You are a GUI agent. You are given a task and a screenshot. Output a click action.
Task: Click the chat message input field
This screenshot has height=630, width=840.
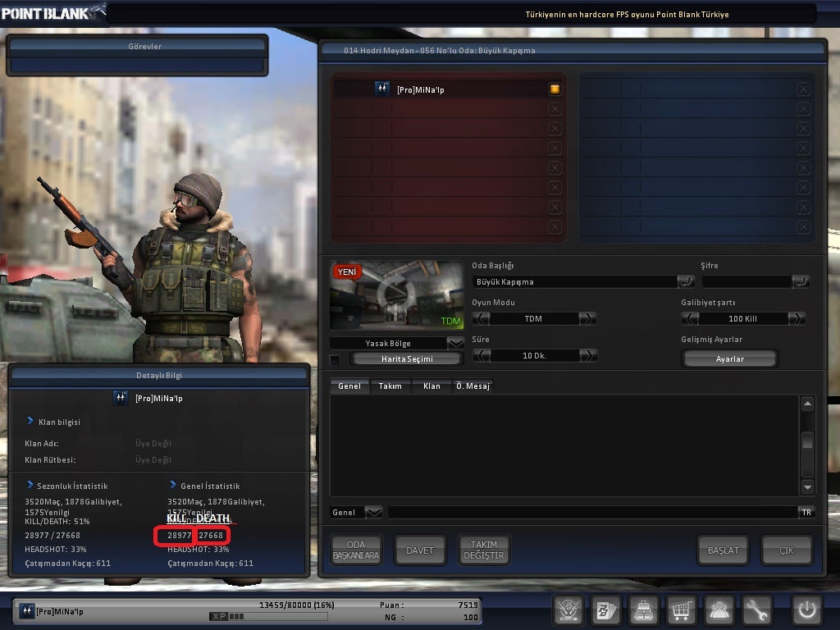[592, 512]
